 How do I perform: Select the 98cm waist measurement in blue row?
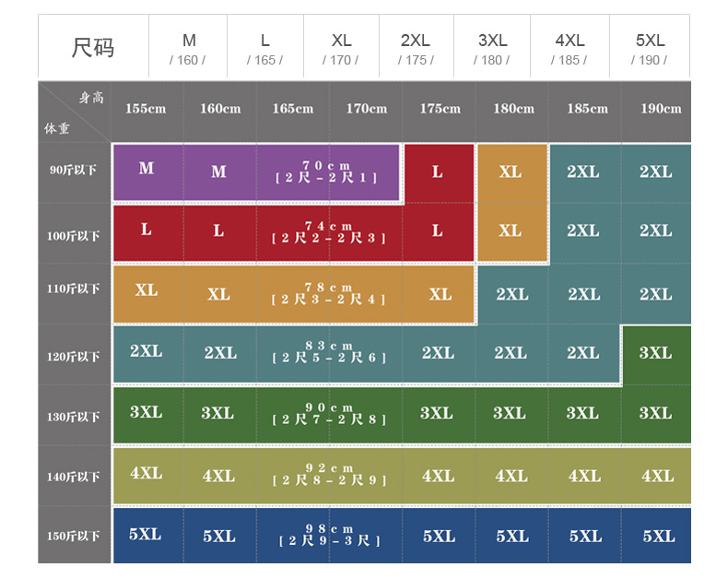328,536
